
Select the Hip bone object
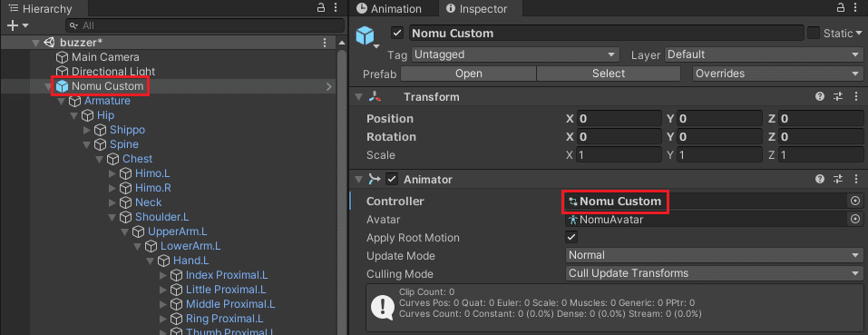click(x=105, y=115)
